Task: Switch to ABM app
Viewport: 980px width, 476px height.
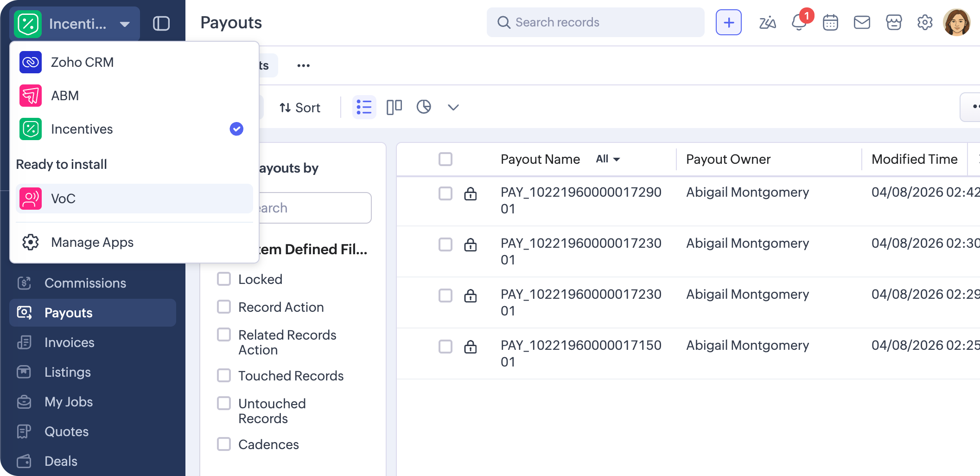Action: 134,96
